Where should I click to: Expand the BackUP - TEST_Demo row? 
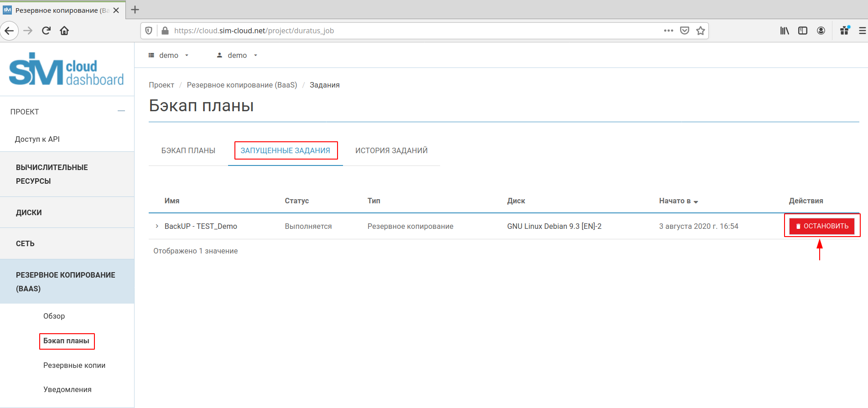click(157, 226)
